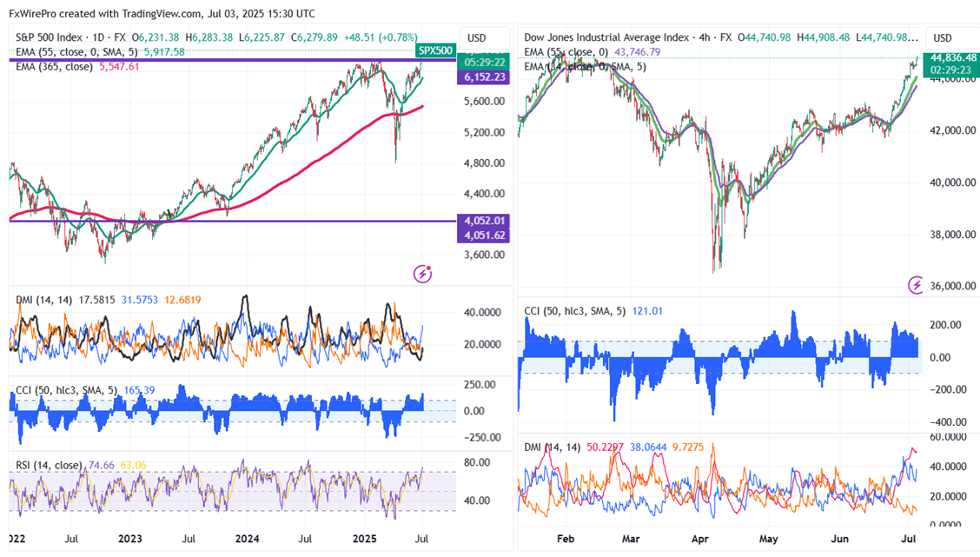Click the purple 6,152.23 price label
The height and width of the screenshot is (557, 980).
click(485, 76)
